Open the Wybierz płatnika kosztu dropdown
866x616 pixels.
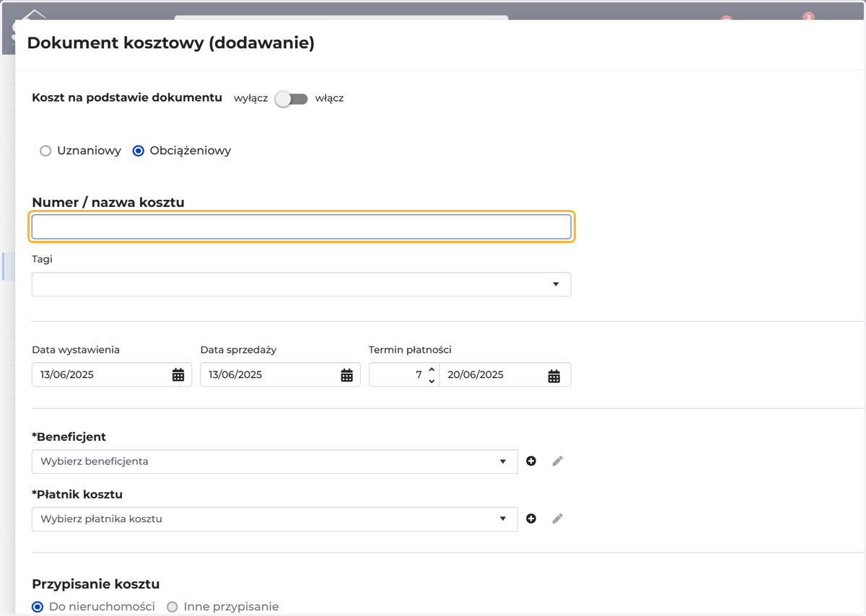click(275, 519)
